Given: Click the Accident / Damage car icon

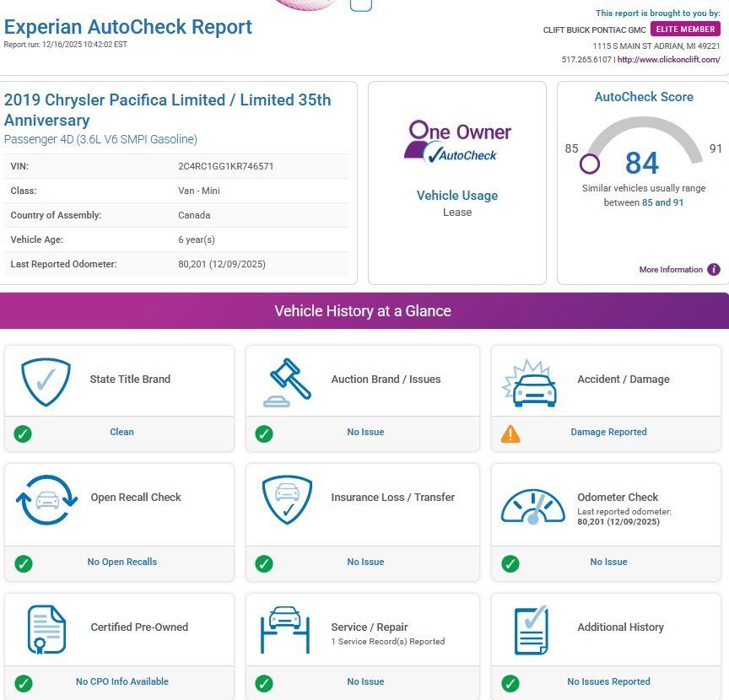Looking at the screenshot, I should [x=531, y=382].
